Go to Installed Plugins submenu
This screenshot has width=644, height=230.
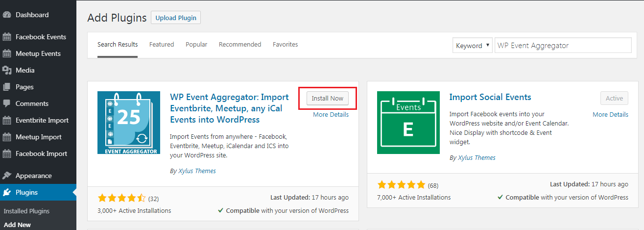point(26,211)
